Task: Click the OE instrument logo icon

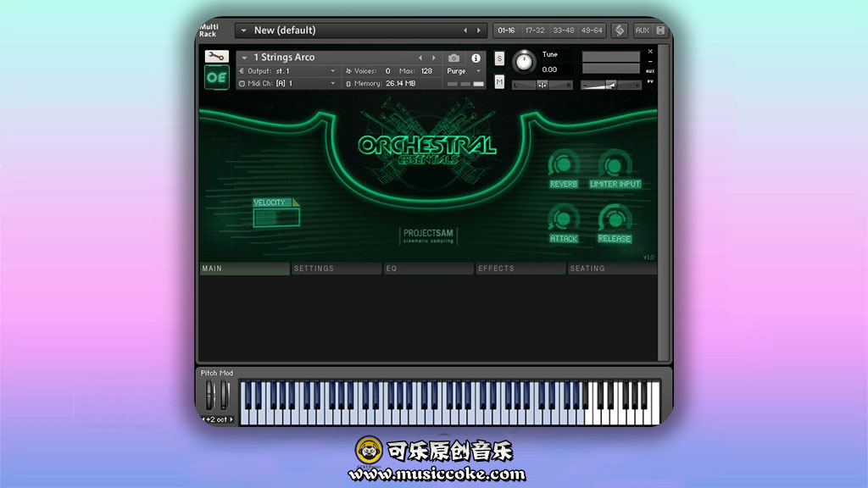Action: click(216, 77)
